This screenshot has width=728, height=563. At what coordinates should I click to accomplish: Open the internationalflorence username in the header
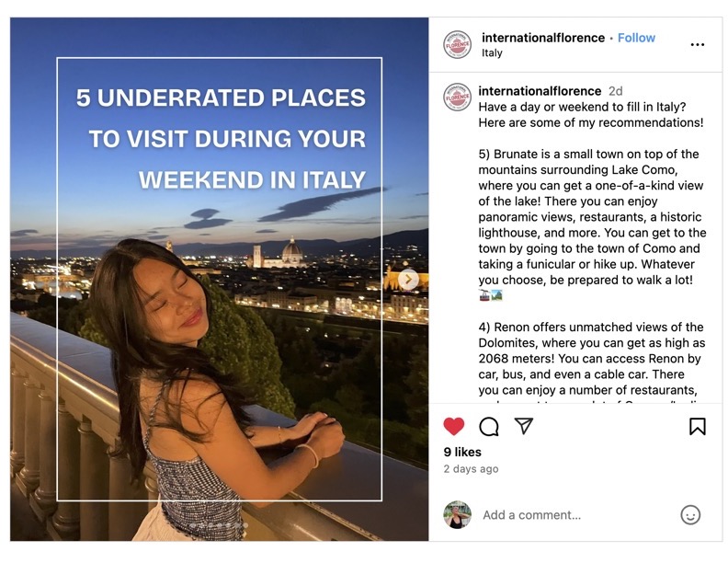coord(542,38)
